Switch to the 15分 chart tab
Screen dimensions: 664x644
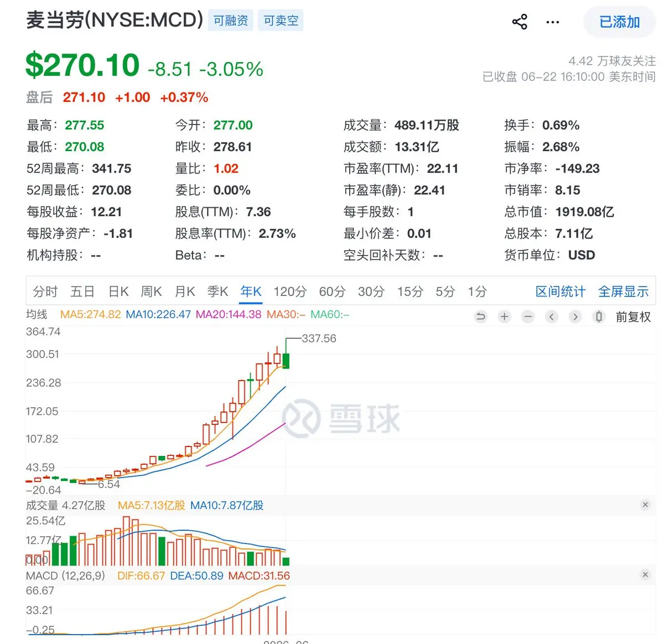coord(410,292)
